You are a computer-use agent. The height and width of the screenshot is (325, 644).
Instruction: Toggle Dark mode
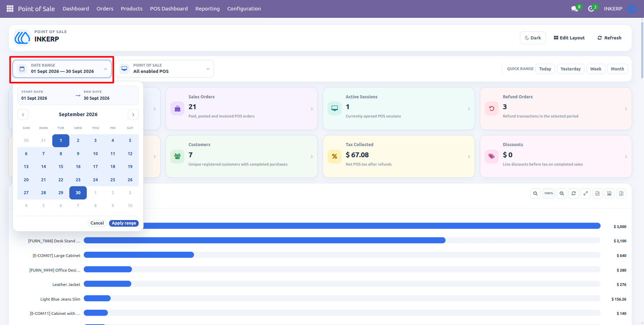tap(533, 38)
